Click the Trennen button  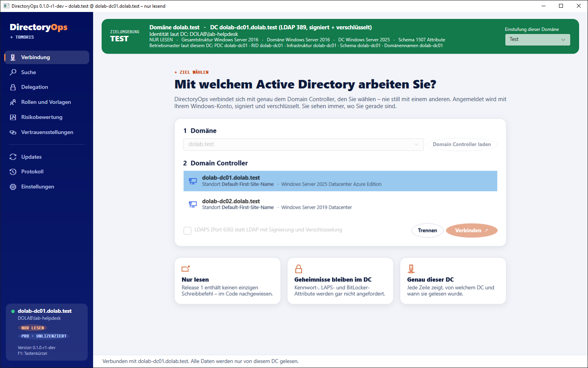(x=427, y=231)
